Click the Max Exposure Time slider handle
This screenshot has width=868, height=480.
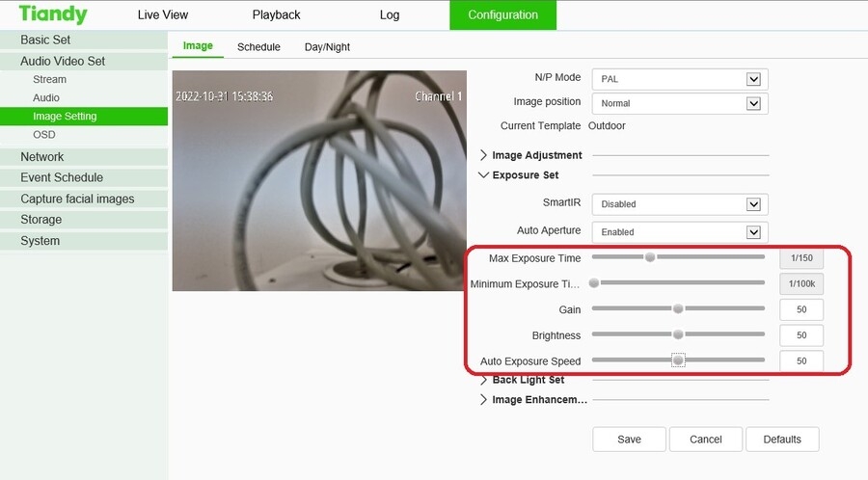650,257
